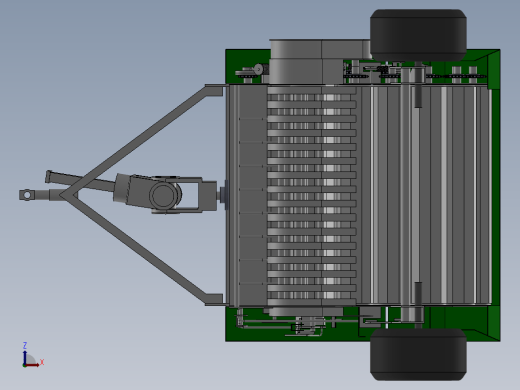Select the angled jack stand bar near the hitch
Viewport: 520px width, 390px height.
point(80,181)
